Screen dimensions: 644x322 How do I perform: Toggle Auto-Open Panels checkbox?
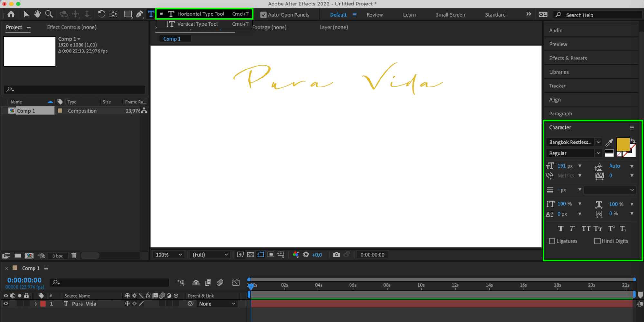coord(264,15)
